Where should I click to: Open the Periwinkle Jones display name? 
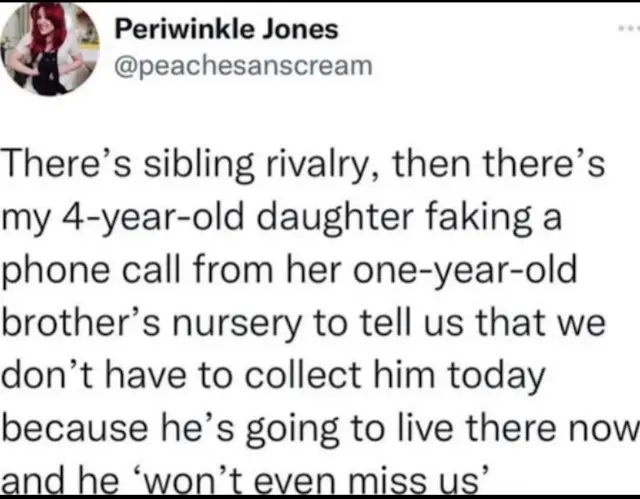tap(227, 29)
